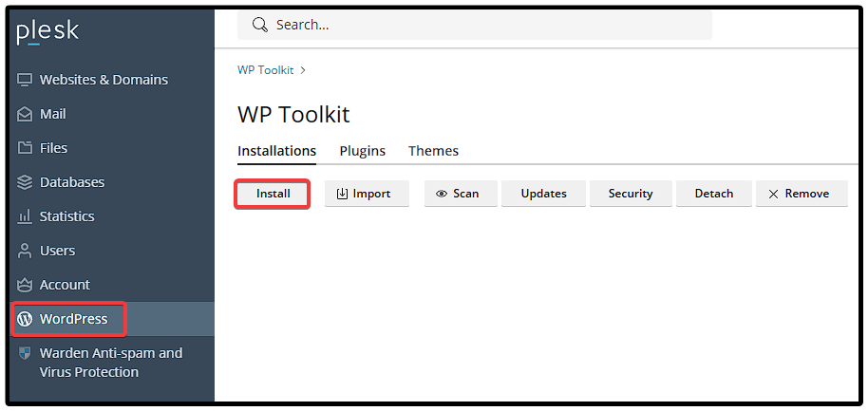Click the Files folder icon
868x411 pixels.
(x=25, y=148)
